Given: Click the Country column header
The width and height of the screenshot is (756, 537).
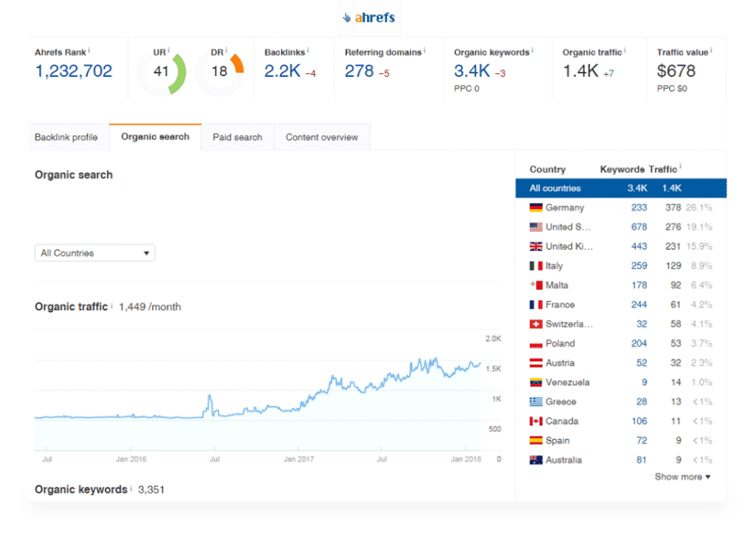Looking at the screenshot, I should [548, 169].
